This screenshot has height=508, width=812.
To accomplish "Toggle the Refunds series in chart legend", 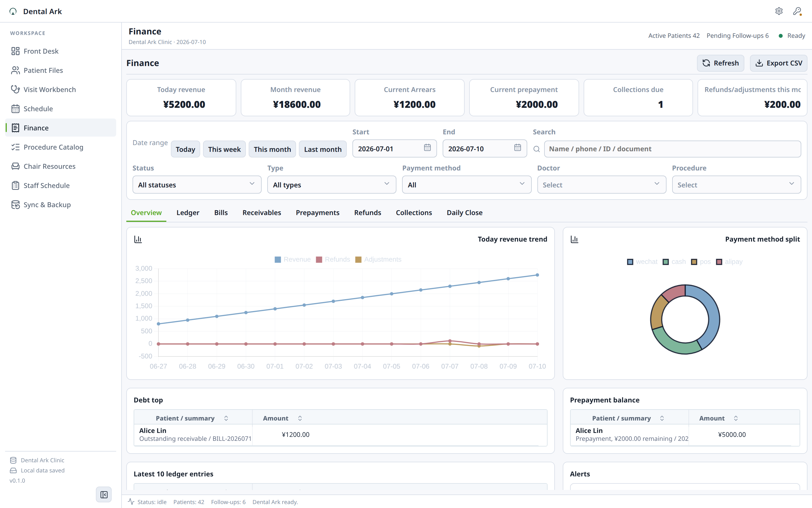I will 333,259.
